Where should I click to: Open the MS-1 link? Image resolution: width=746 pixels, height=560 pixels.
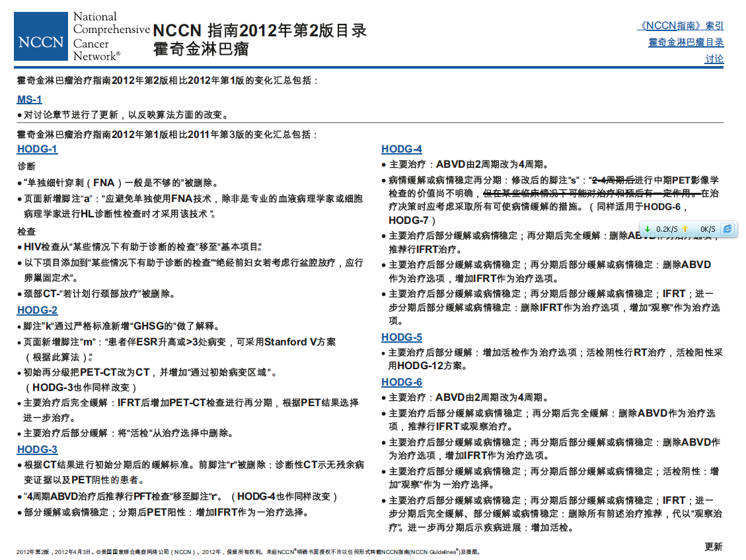tap(30, 99)
